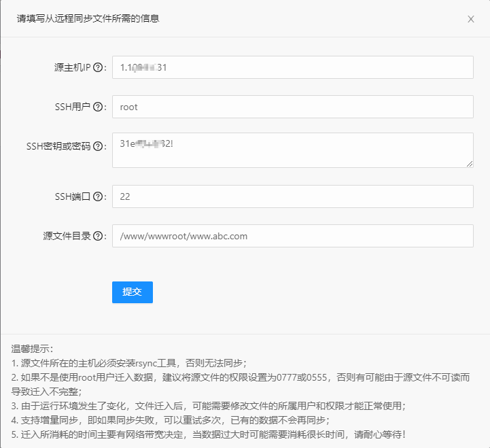The width and height of the screenshot is (490, 448).
Task: Focus the 源主机IP input field
Action: 292,67
